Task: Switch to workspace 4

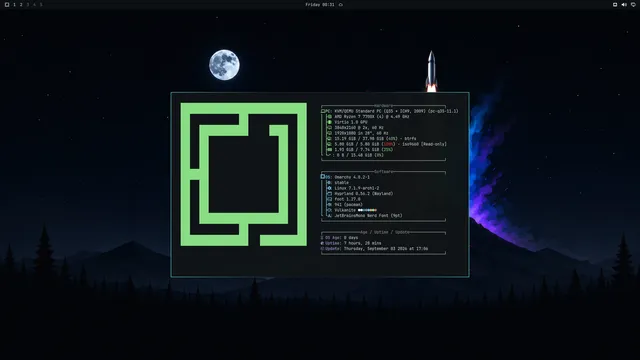Action: tap(34, 4)
